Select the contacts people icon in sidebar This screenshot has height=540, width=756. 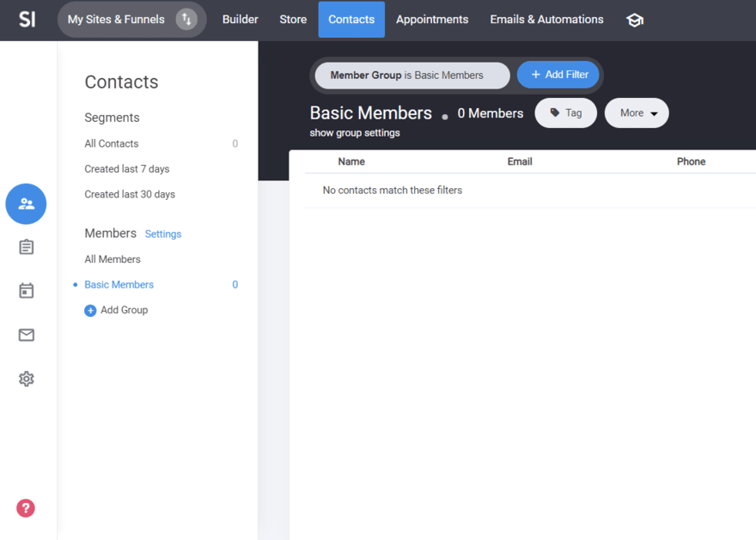click(x=26, y=203)
